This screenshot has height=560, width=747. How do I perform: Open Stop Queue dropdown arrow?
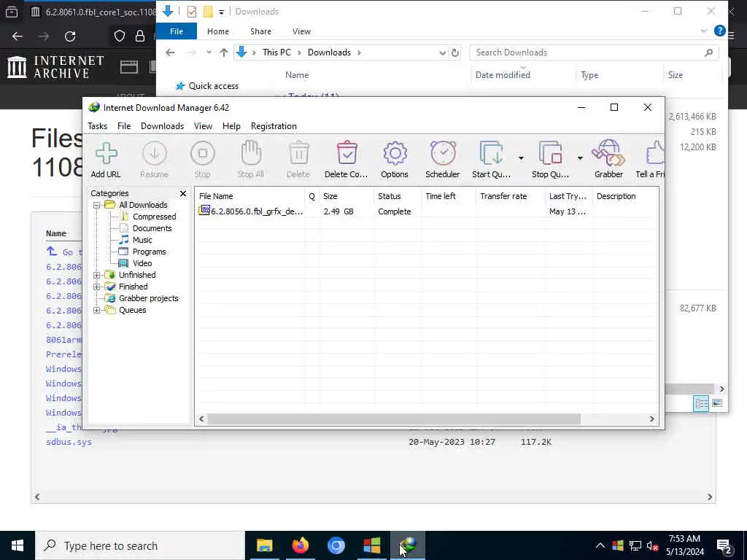tap(580, 158)
